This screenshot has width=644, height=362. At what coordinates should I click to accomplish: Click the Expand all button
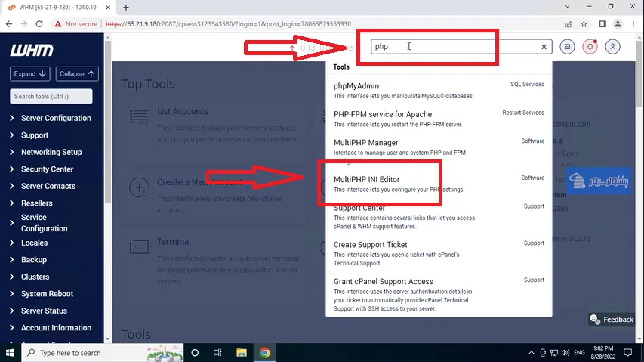point(30,74)
